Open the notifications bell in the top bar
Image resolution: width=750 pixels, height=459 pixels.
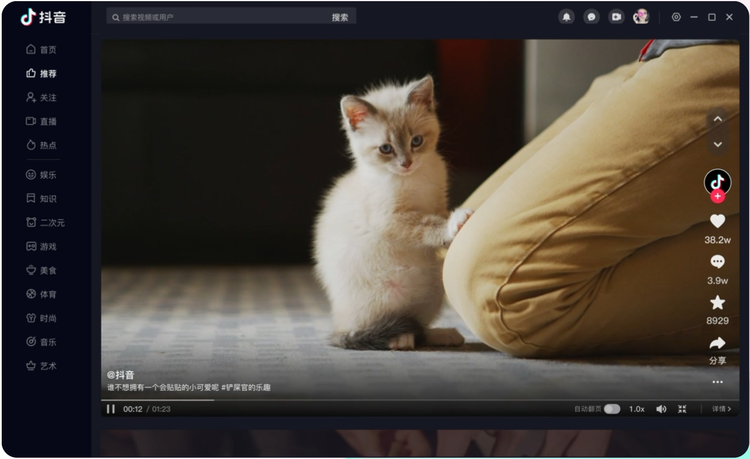pyautogui.click(x=567, y=17)
